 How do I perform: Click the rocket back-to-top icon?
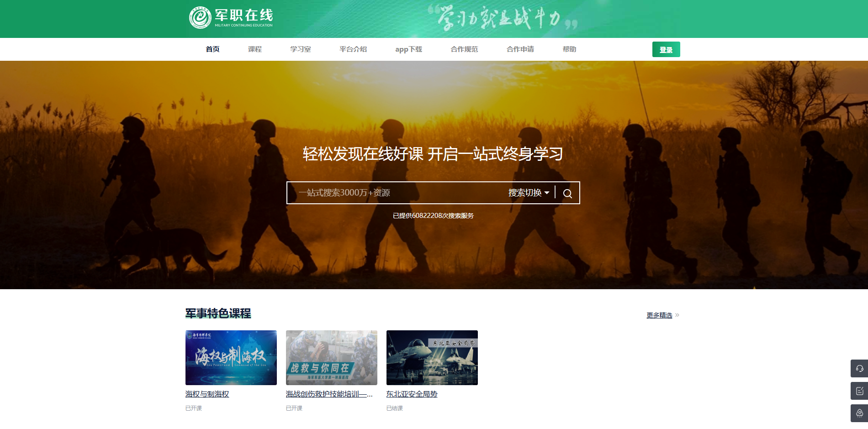coord(859,413)
